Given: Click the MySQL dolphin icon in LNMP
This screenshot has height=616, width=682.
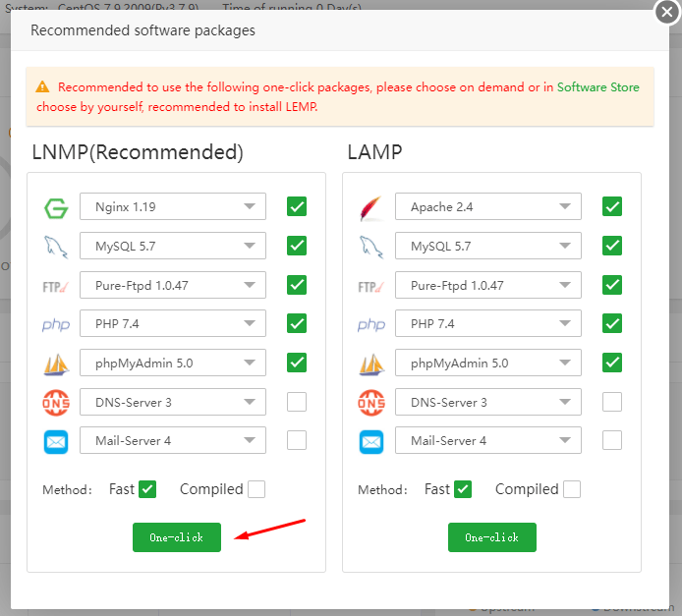Looking at the screenshot, I should [x=55, y=247].
